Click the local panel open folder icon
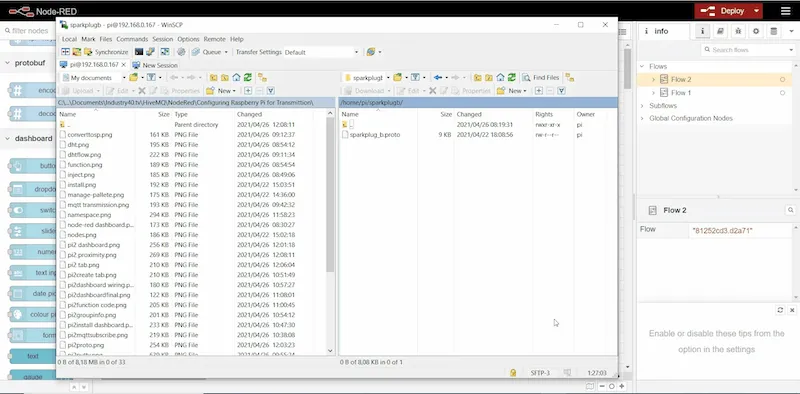The width and height of the screenshot is (800, 394). (x=133, y=78)
